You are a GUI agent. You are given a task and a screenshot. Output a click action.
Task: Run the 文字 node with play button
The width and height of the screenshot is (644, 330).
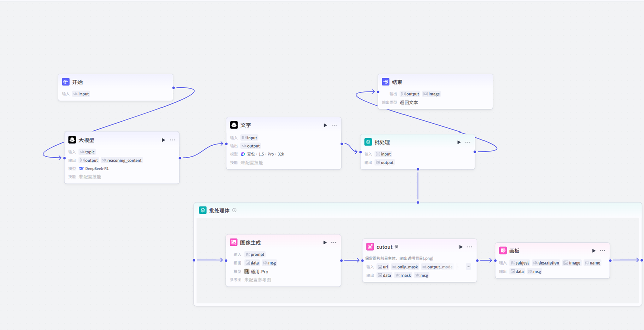pos(325,125)
